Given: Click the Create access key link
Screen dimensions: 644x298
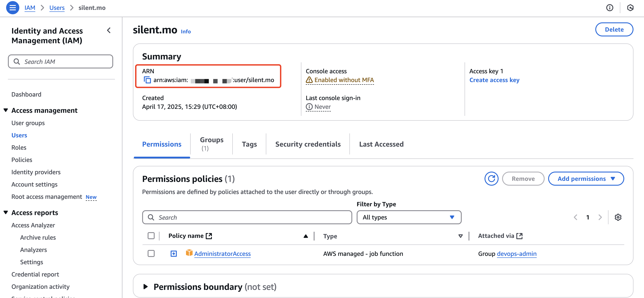Looking at the screenshot, I should pos(494,80).
